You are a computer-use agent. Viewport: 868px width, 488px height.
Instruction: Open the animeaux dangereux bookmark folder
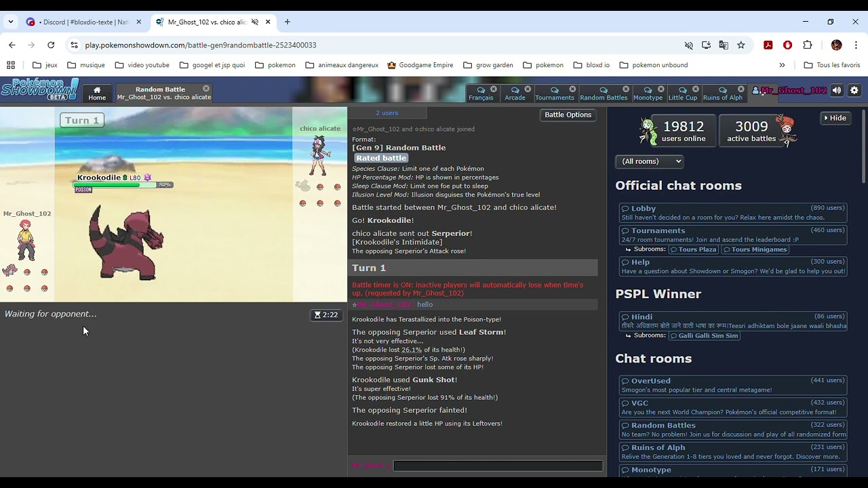(x=342, y=65)
